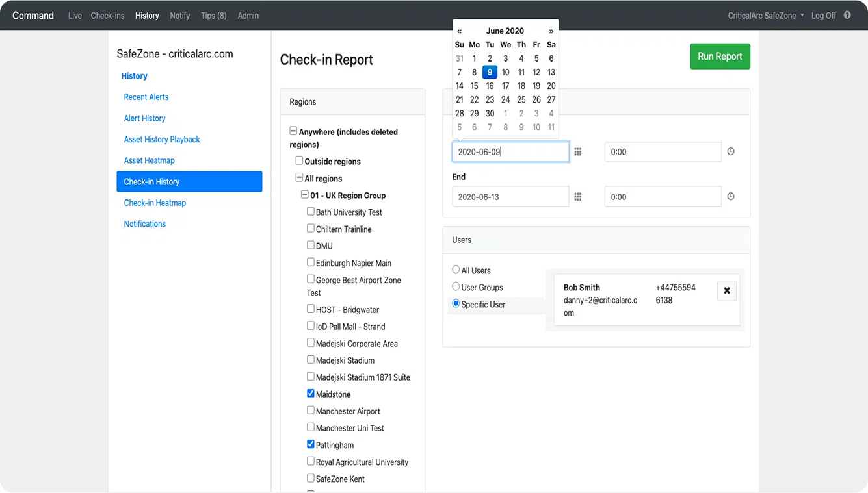Click the green Run Report button
The image size is (868, 493).
click(720, 57)
